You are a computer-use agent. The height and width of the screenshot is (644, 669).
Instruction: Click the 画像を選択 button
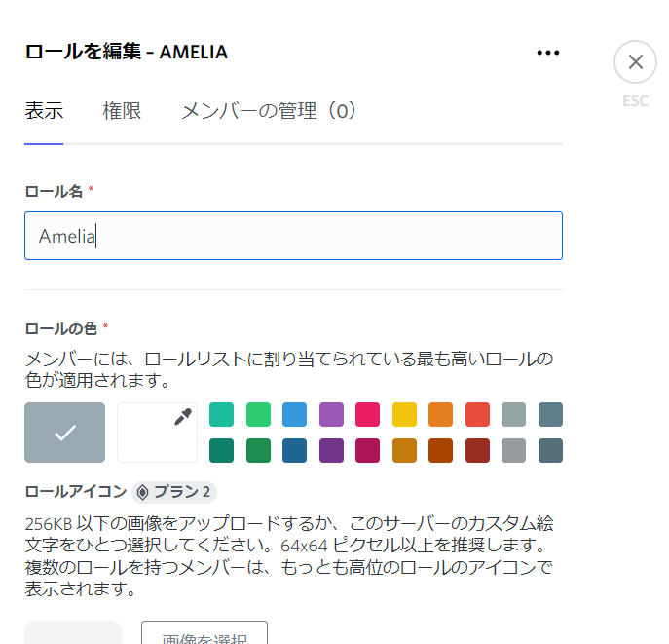[204, 632]
